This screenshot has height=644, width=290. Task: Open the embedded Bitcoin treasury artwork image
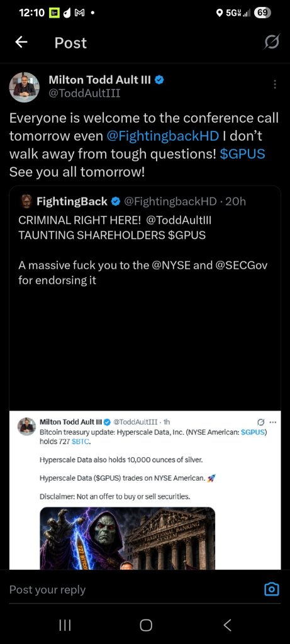(x=127, y=538)
